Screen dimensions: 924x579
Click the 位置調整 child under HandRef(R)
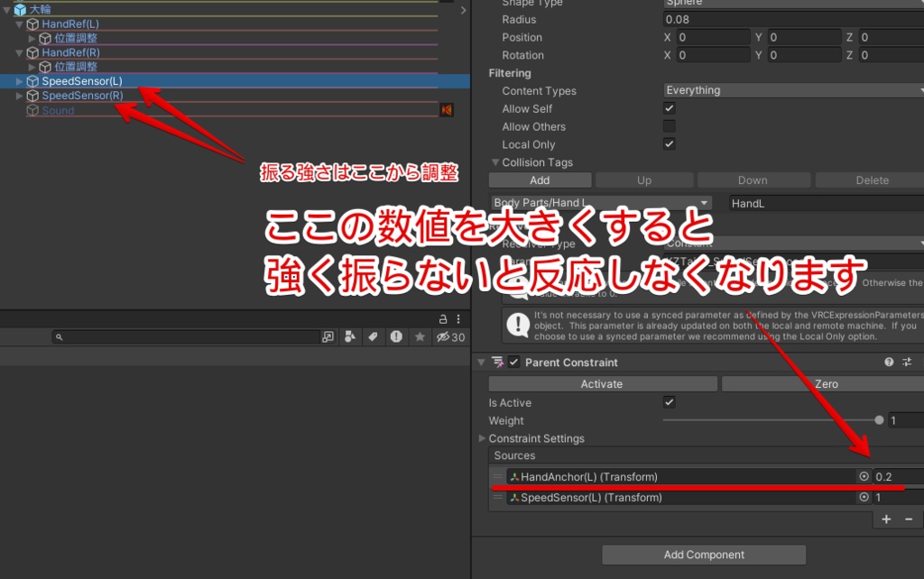click(76, 67)
